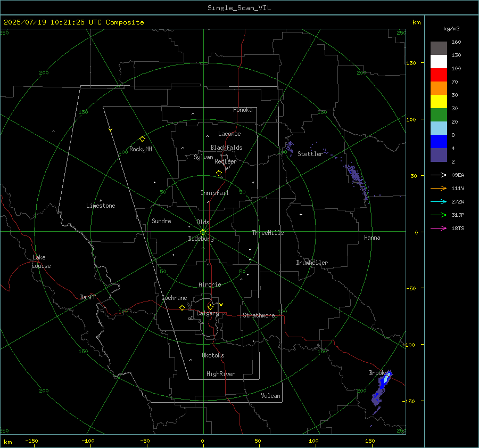Click the Lake Louise label

click(x=41, y=262)
